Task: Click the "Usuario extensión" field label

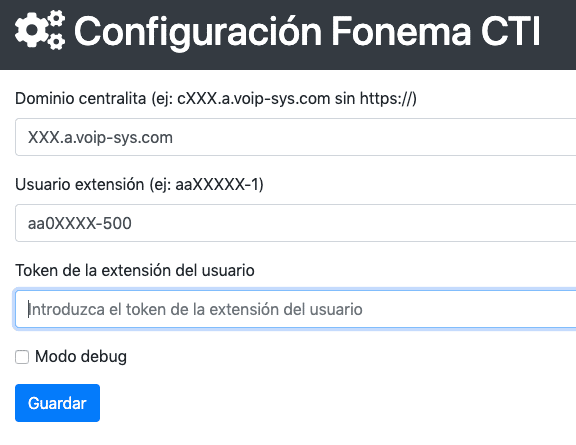Action: point(79,184)
